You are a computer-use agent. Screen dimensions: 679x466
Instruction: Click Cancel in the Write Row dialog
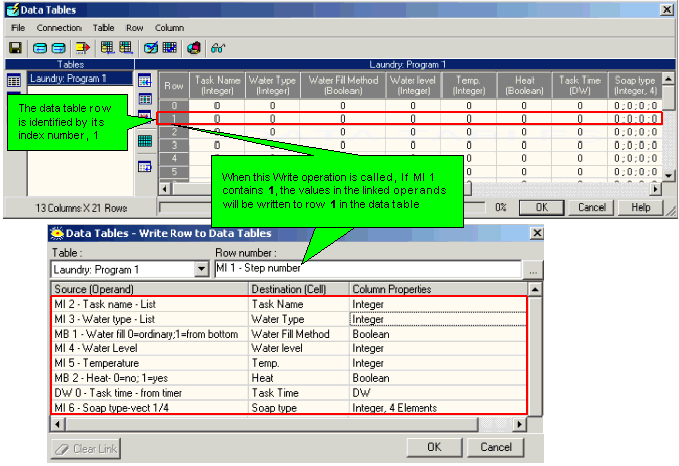coord(495,448)
